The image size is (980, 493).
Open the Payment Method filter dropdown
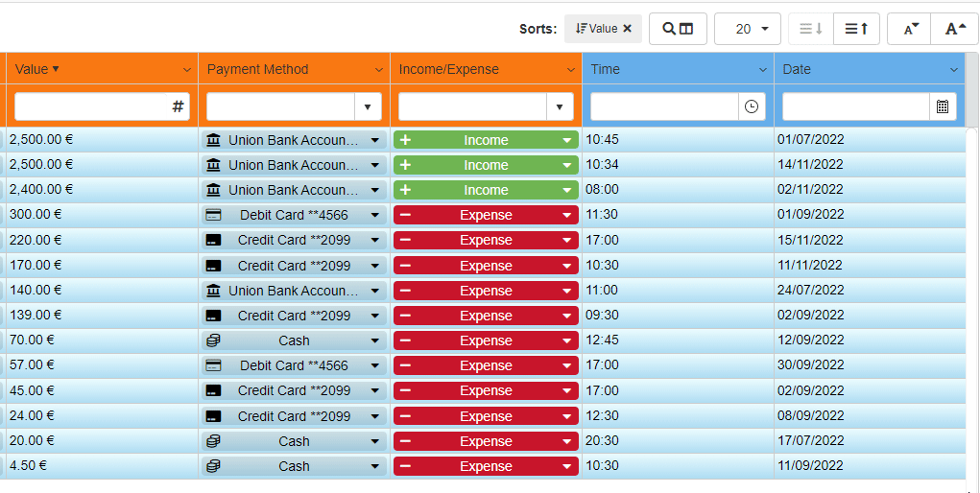tap(368, 106)
